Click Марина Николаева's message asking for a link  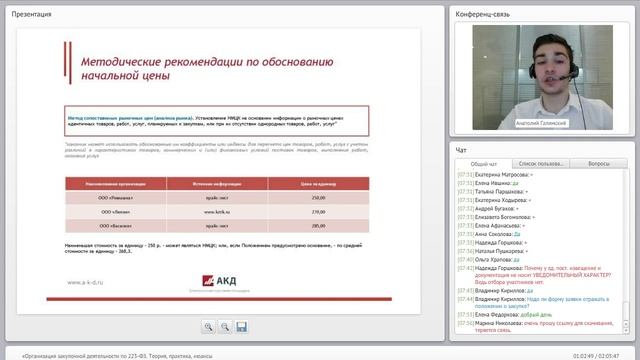pyautogui.click(x=536, y=326)
